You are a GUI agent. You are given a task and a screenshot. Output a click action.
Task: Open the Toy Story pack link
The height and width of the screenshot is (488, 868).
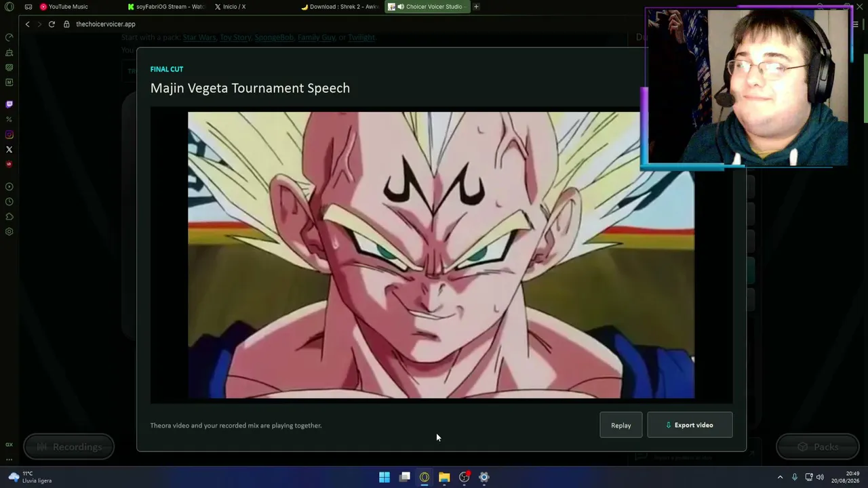point(235,37)
